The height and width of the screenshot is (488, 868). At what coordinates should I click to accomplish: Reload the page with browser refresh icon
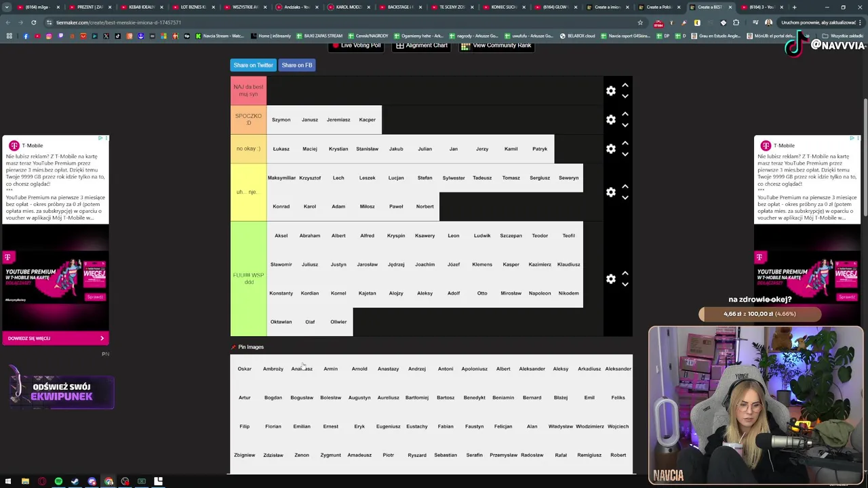pos(33,22)
